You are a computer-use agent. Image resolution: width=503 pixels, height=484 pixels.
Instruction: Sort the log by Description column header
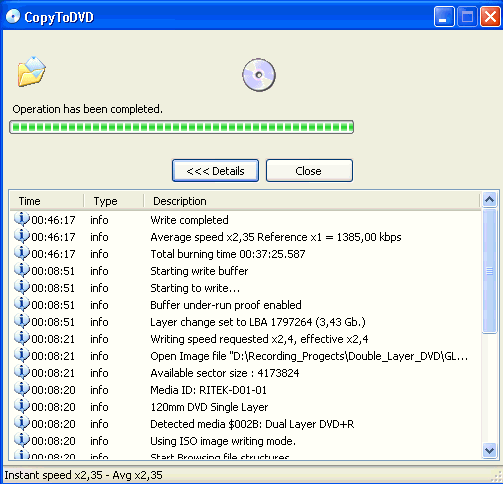click(312, 201)
